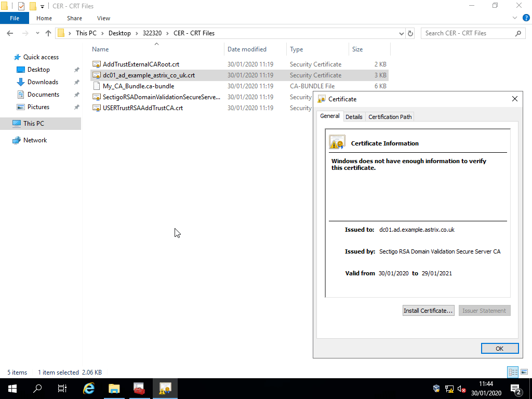Open the Action Center in system tray
The width and height of the screenshot is (532, 399).
point(516,388)
